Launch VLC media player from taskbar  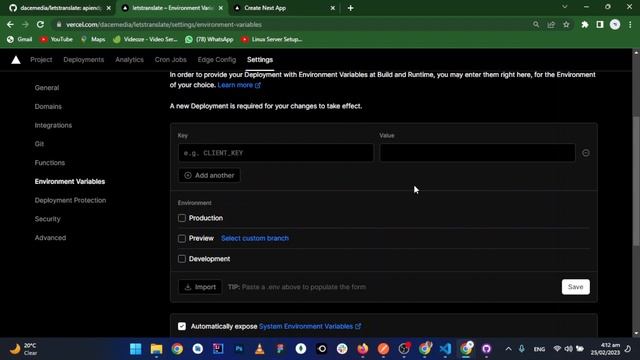(x=259, y=349)
